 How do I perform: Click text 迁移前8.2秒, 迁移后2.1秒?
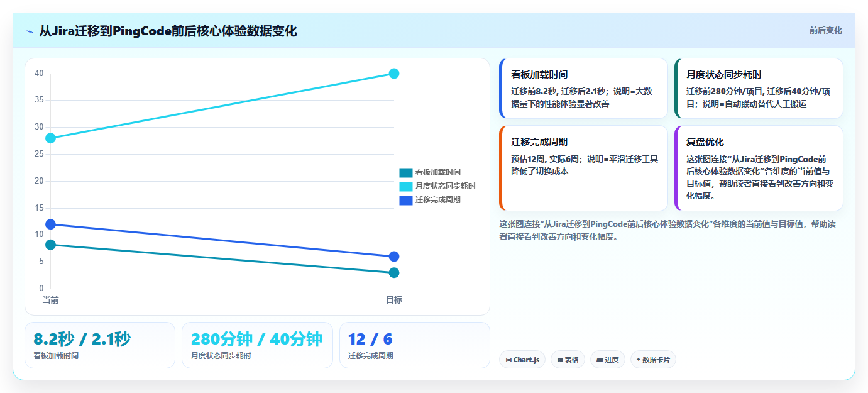point(559,91)
